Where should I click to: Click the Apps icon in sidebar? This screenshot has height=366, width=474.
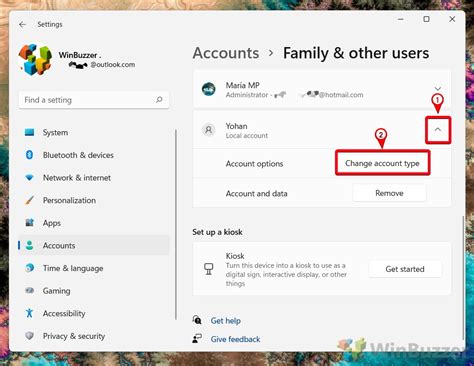(30, 223)
